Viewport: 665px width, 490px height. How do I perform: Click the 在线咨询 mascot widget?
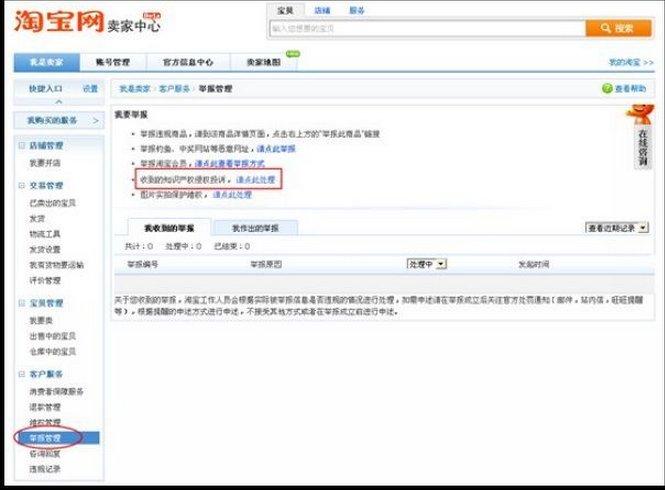640,137
